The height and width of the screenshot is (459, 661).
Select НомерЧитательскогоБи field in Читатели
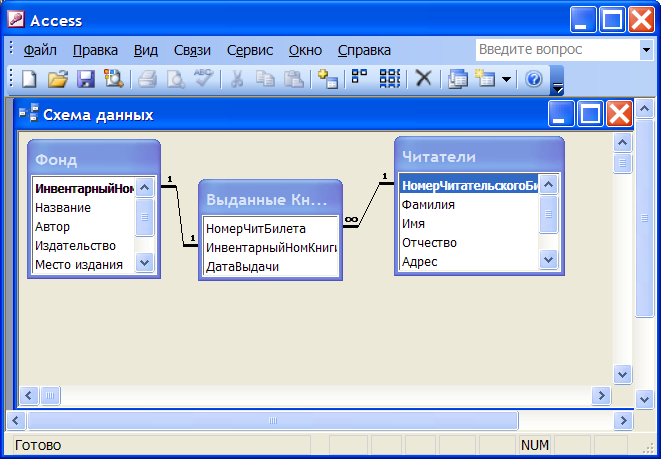[x=469, y=185]
